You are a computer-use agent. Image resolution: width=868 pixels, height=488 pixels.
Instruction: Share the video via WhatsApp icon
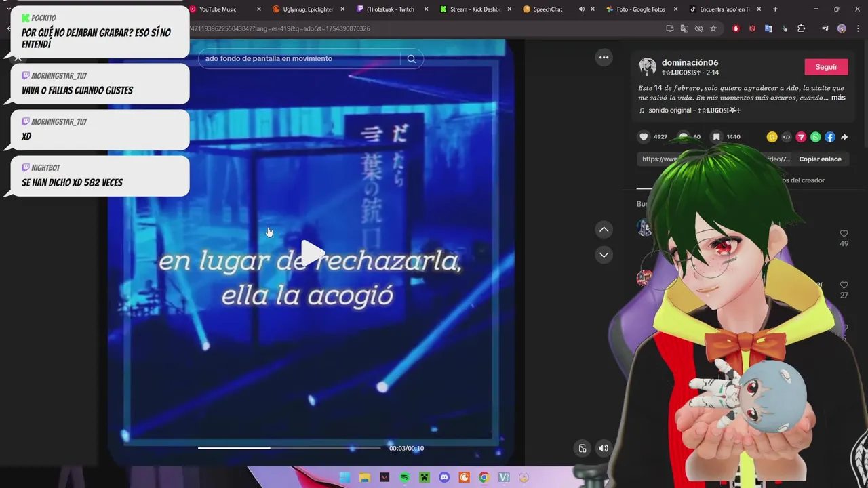coord(816,137)
